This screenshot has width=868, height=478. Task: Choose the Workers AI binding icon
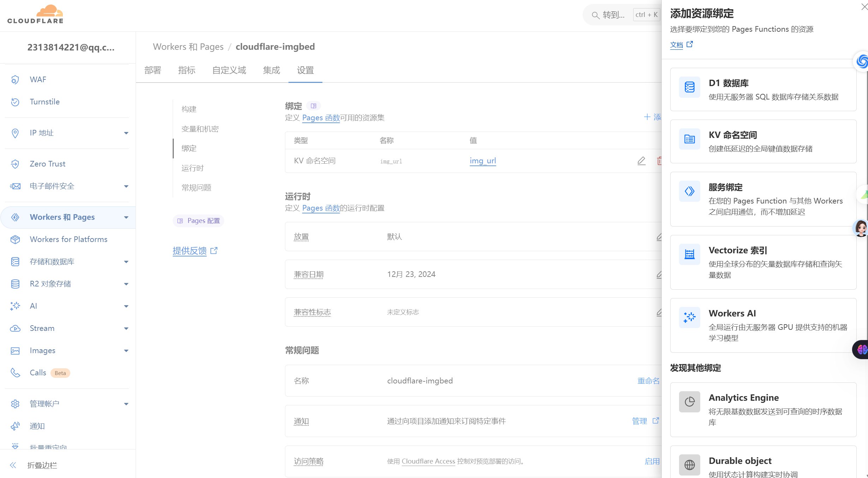click(x=689, y=317)
